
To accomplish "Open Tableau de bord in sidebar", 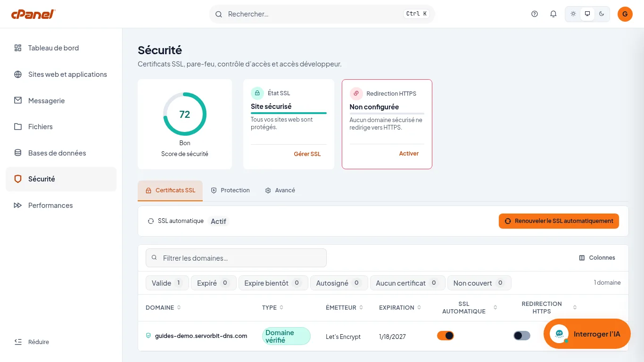I will (61, 48).
